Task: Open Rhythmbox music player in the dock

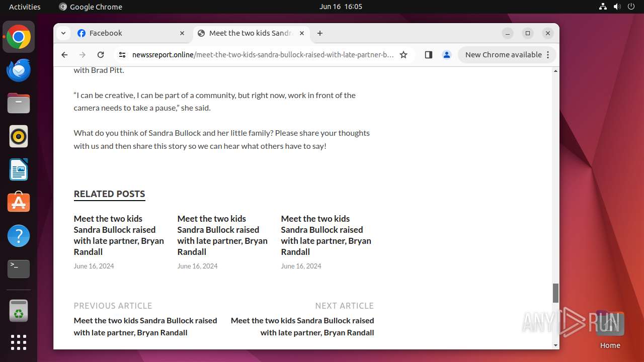Action: pyautogui.click(x=19, y=136)
